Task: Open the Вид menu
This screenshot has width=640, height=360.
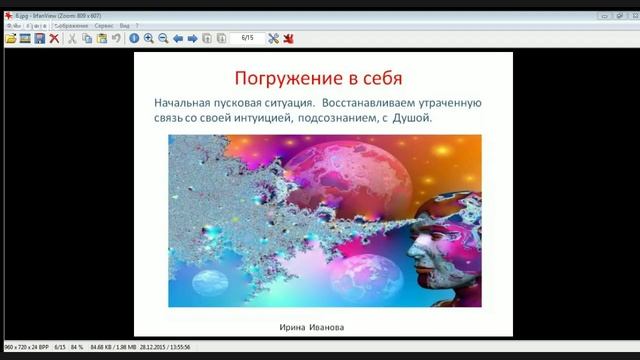Action: click(x=124, y=26)
